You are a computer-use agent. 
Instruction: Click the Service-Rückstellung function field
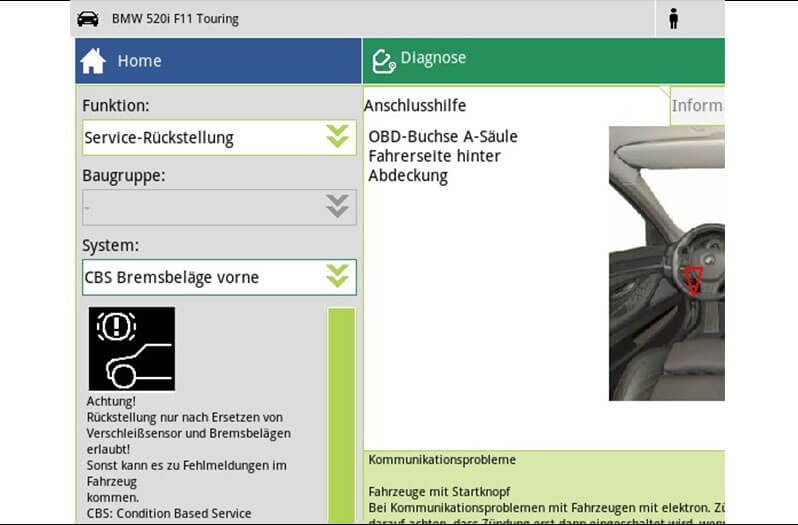click(200, 138)
